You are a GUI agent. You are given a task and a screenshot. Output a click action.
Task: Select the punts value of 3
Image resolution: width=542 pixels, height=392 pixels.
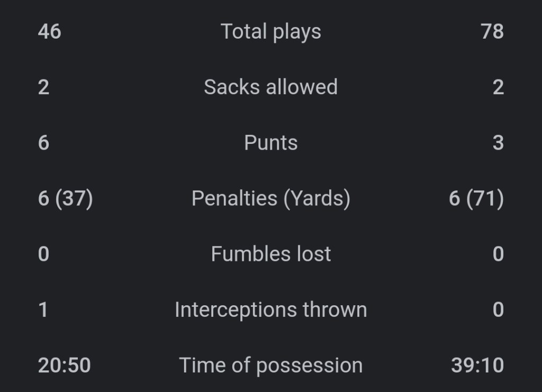click(x=498, y=143)
